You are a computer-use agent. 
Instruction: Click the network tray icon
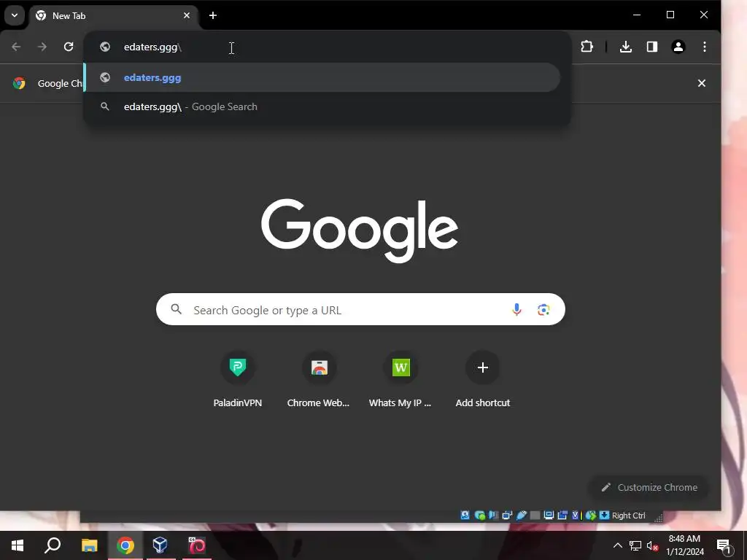click(x=635, y=545)
